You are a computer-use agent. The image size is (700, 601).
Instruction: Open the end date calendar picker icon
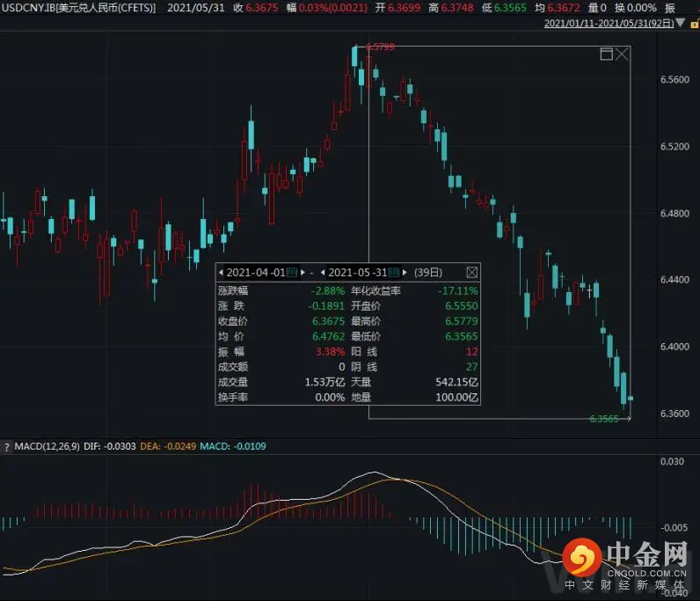click(394, 272)
